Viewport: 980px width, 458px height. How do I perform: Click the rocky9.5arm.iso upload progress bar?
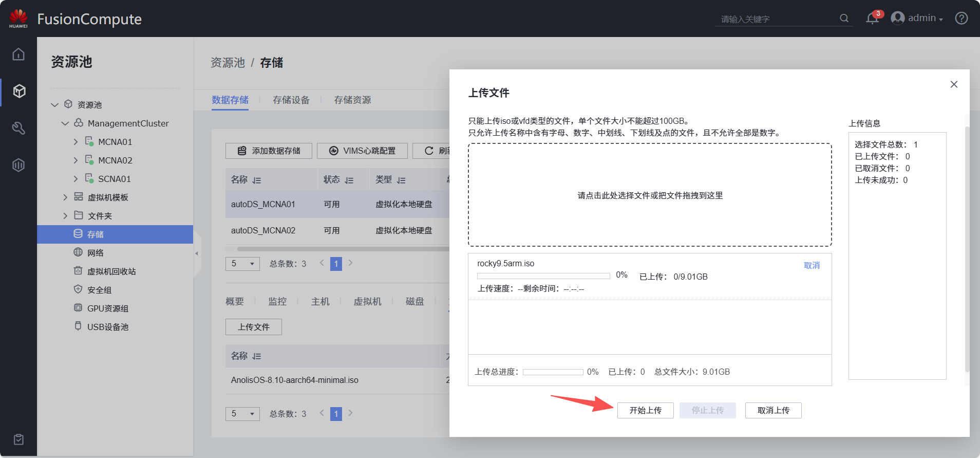pos(543,276)
